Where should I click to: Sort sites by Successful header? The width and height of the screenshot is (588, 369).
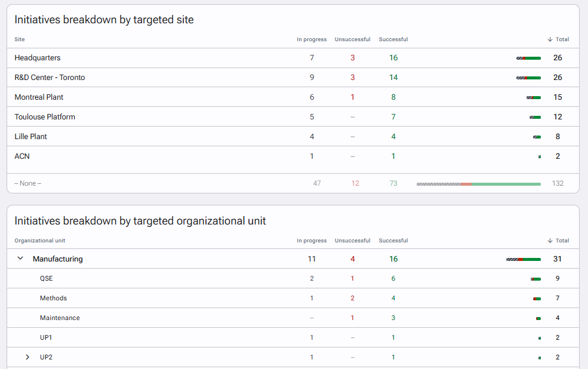[393, 39]
